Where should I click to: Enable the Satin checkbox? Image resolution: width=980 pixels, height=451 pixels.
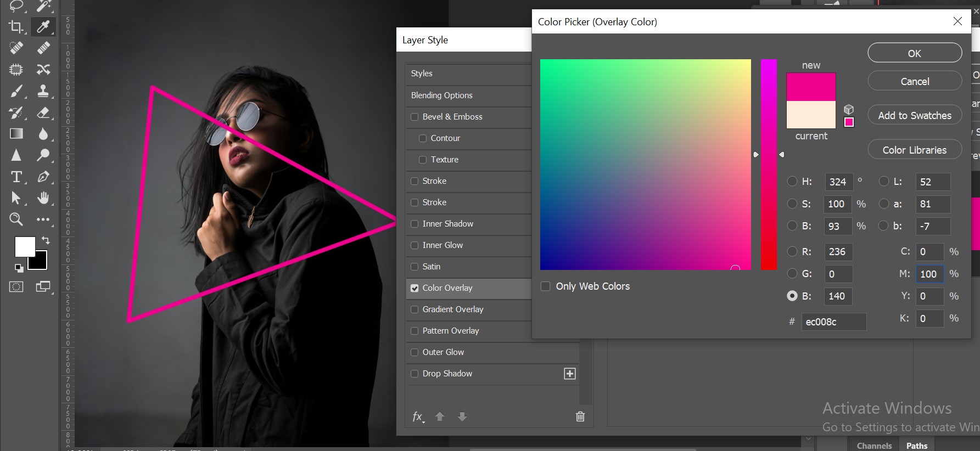pos(415,267)
